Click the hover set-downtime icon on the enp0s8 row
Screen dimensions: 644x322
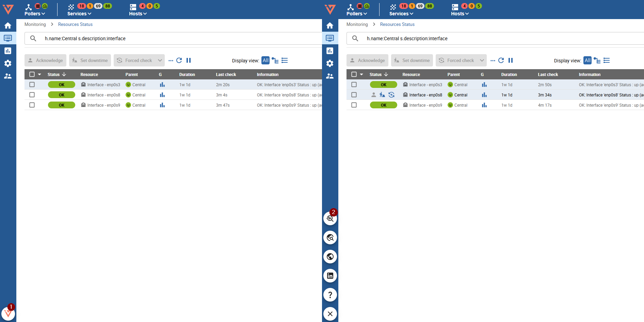coord(382,95)
